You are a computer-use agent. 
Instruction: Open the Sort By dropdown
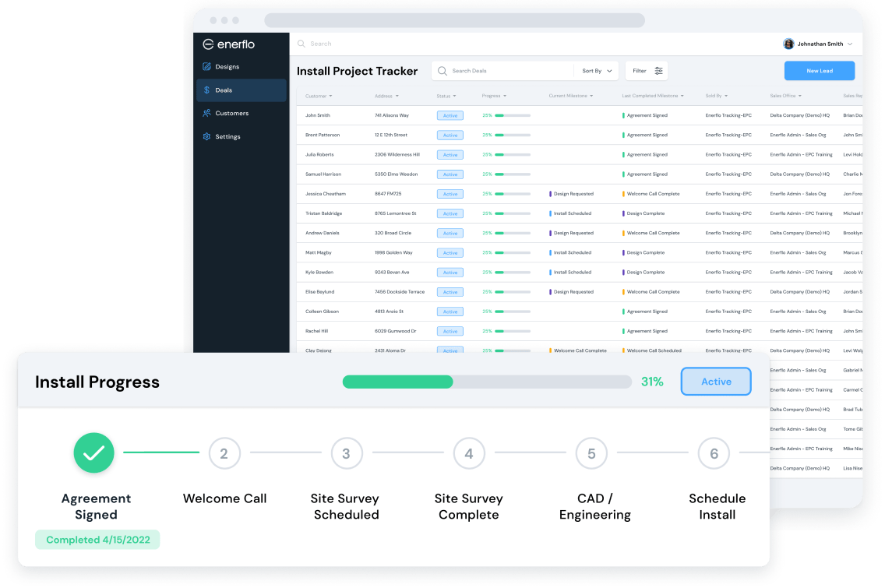597,71
